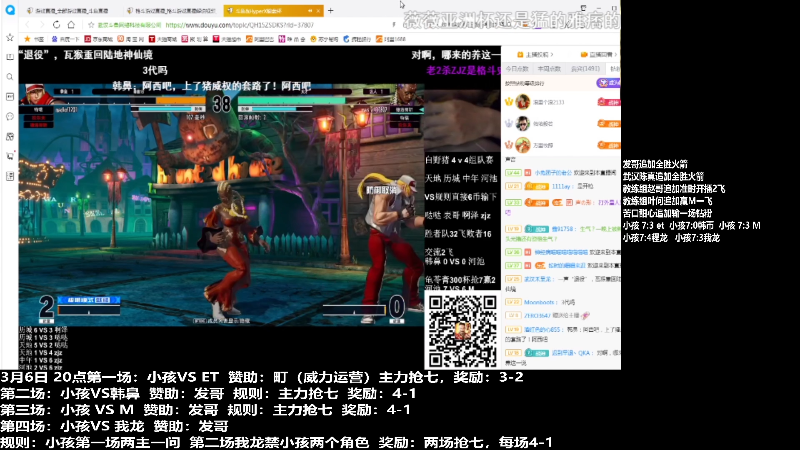This screenshot has height=450, width=800.
Task: Open the reading book icon in the sidebar
Action: (10, 57)
